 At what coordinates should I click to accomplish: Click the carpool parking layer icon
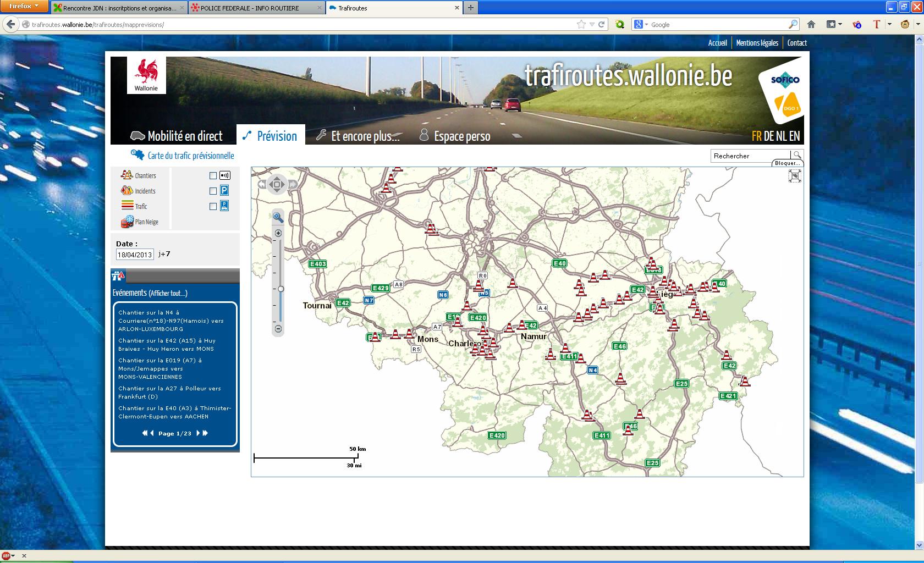224,206
